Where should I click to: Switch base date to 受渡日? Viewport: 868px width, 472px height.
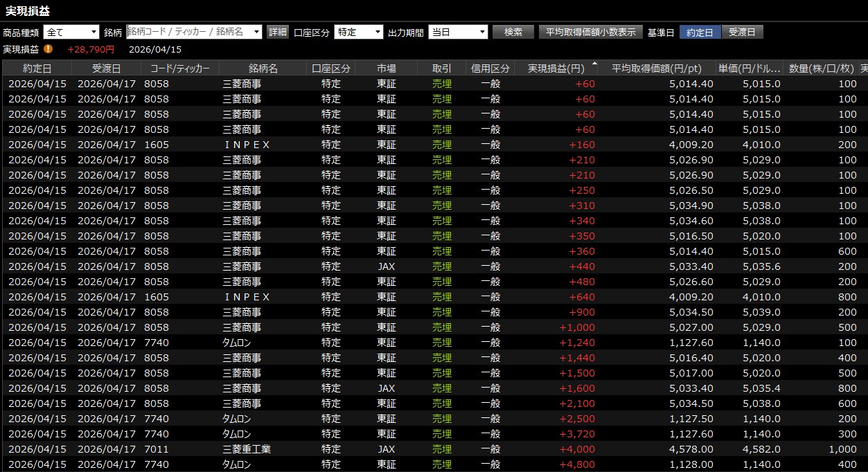coord(742,32)
